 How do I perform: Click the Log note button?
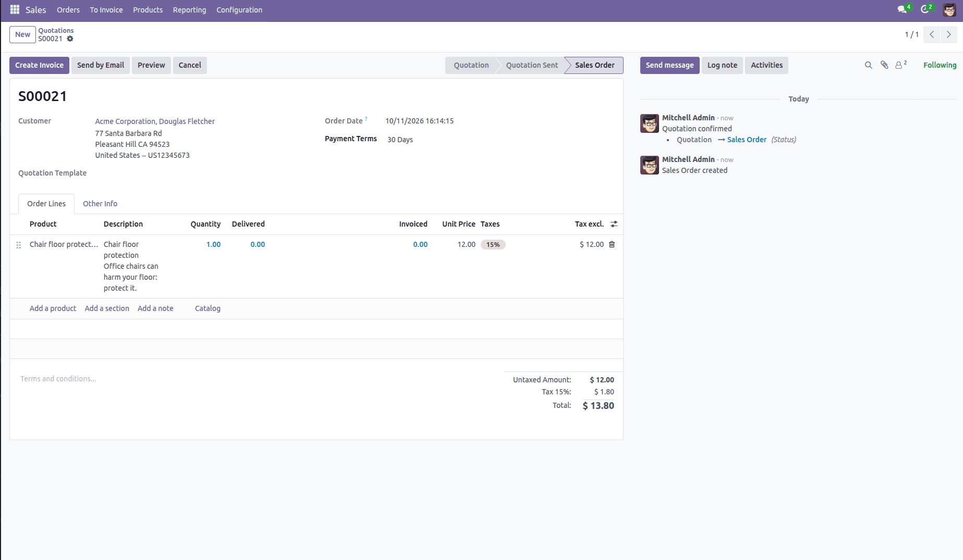[x=722, y=65]
